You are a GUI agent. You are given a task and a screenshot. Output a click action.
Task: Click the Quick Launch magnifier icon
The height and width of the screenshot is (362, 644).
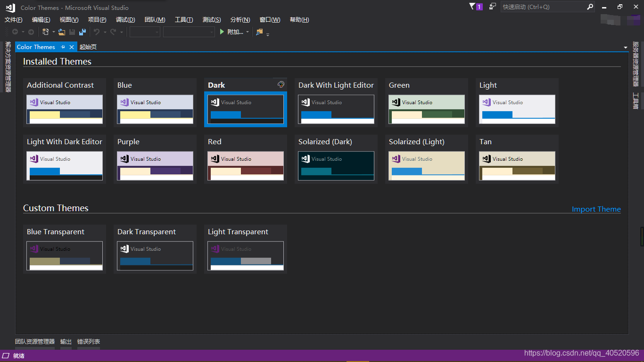pos(590,7)
